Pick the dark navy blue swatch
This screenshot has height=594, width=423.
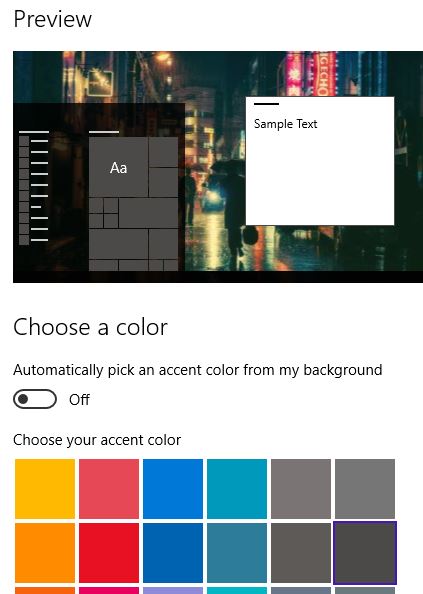(173, 553)
